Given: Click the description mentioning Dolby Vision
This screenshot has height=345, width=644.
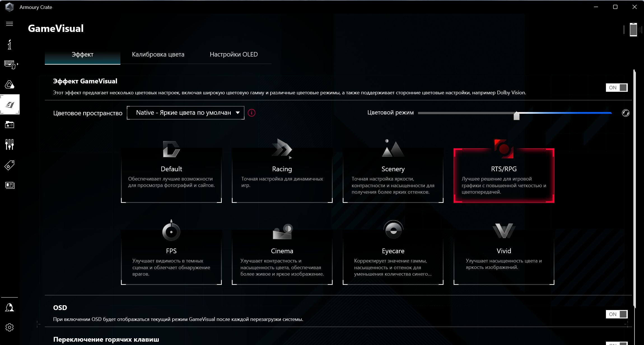Looking at the screenshot, I should click(x=290, y=93).
